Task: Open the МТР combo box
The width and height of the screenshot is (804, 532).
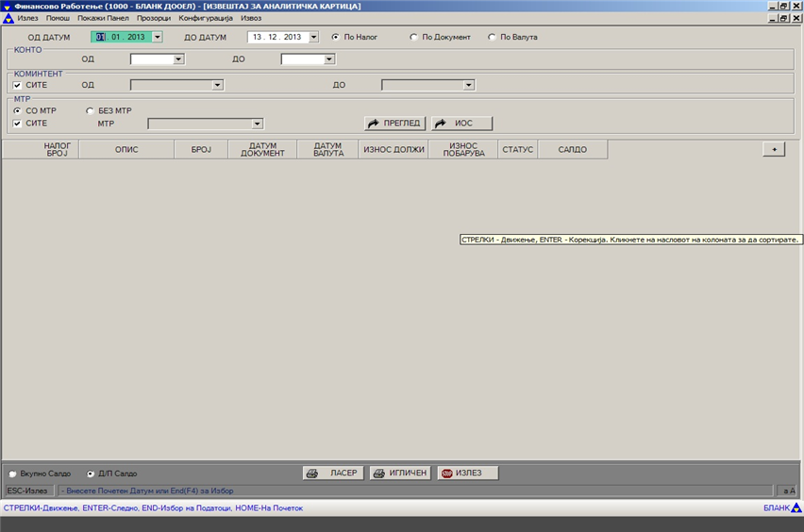Action: [x=257, y=124]
